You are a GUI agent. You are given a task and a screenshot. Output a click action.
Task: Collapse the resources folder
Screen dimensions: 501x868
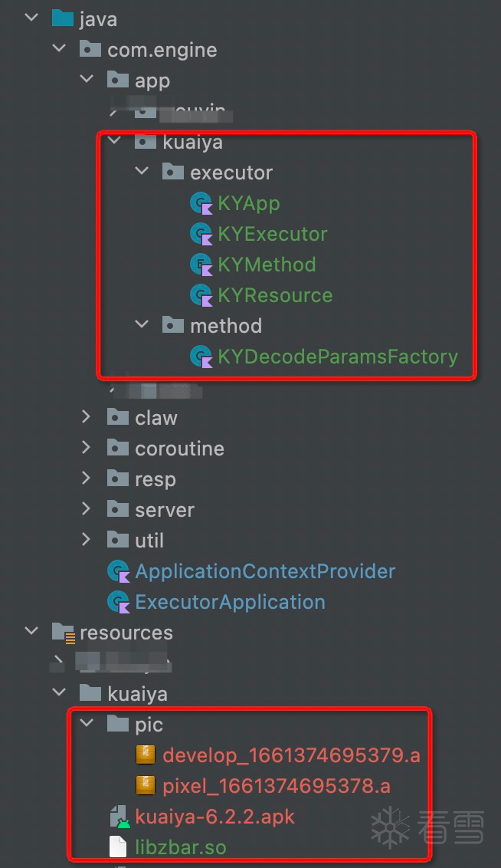click(31, 633)
